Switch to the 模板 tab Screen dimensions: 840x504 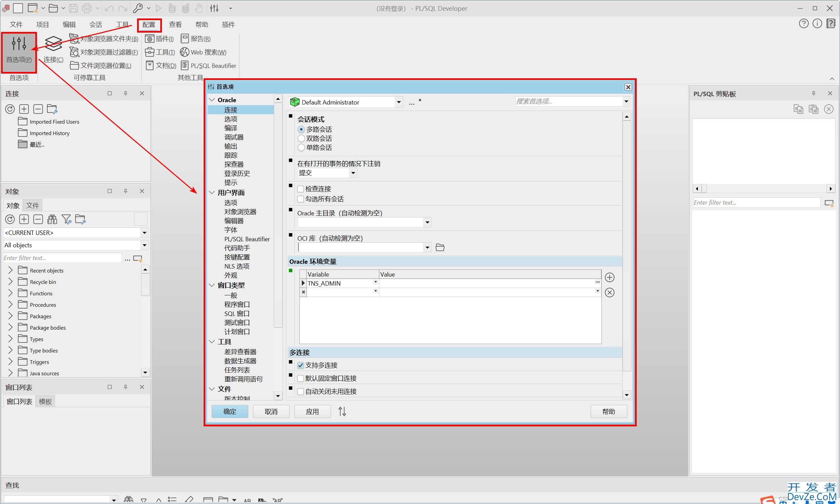click(45, 402)
